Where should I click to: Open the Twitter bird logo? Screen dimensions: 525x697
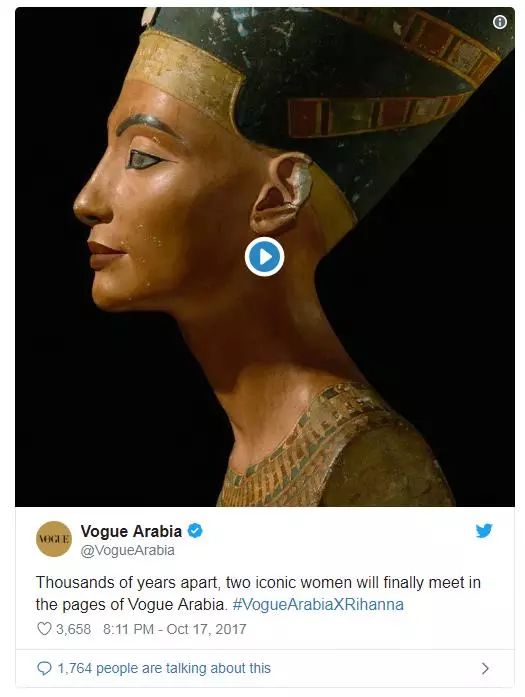[x=484, y=531]
